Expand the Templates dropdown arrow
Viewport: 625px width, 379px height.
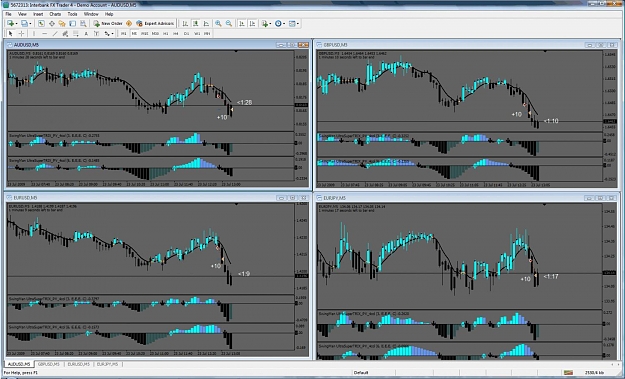coord(298,24)
